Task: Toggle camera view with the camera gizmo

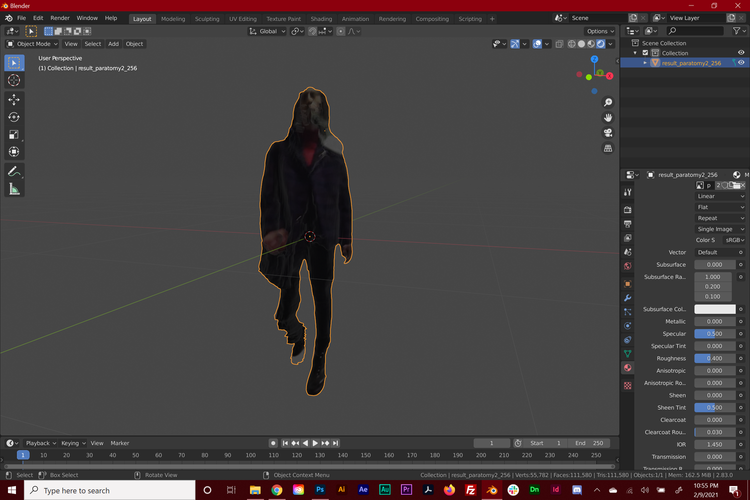Action: [x=608, y=133]
